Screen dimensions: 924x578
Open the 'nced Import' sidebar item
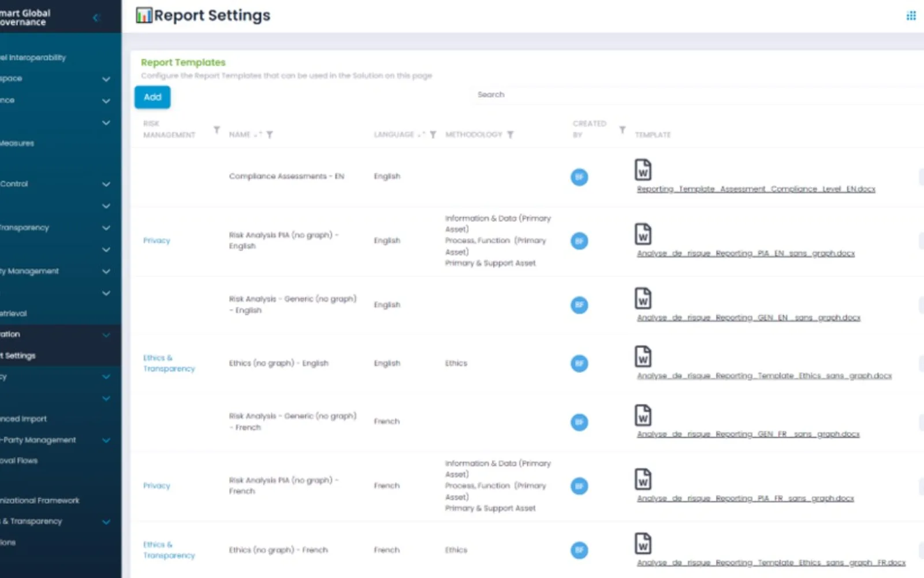click(x=23, y=419)
